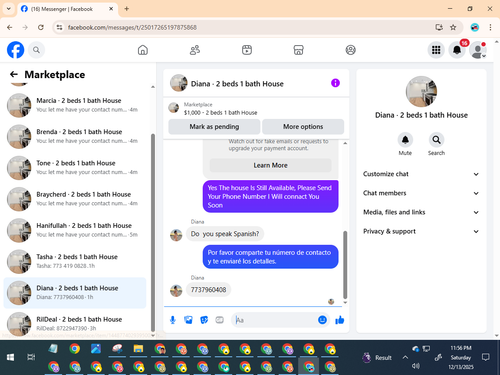This screenshot has height=375, width=500.
Task: Open Marketplace storefront icon in top nav
Action: coord(298,50)
